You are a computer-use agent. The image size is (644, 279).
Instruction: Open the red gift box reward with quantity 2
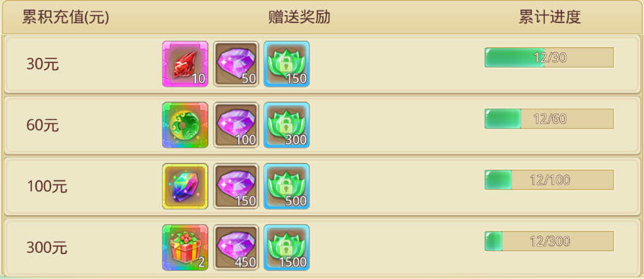pyautogui.click(x=185, y=247)
